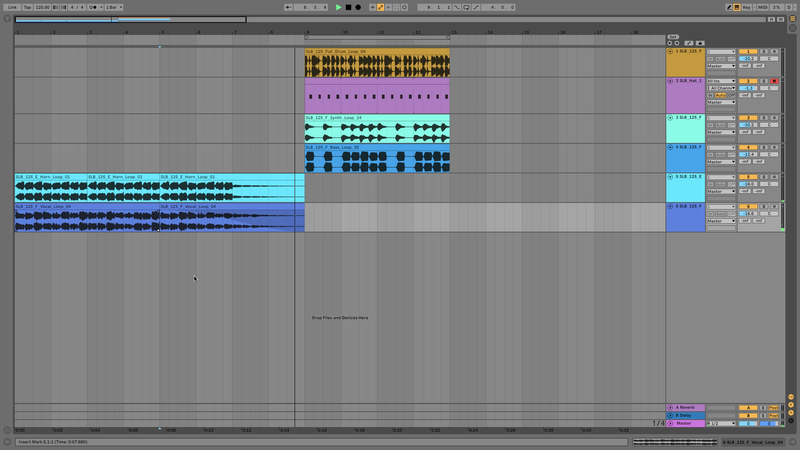Toggle Key Map Mode switch

point(747,7)
